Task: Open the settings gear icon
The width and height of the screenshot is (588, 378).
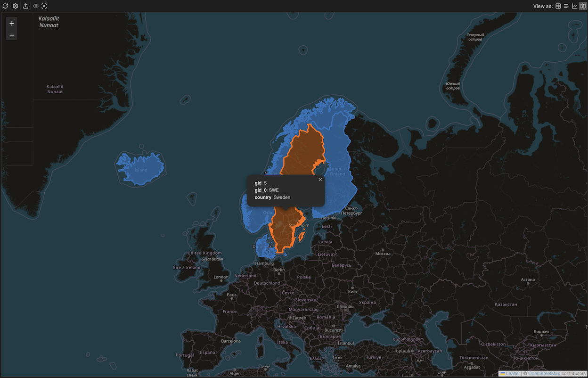Action: (x=15, y=6)
